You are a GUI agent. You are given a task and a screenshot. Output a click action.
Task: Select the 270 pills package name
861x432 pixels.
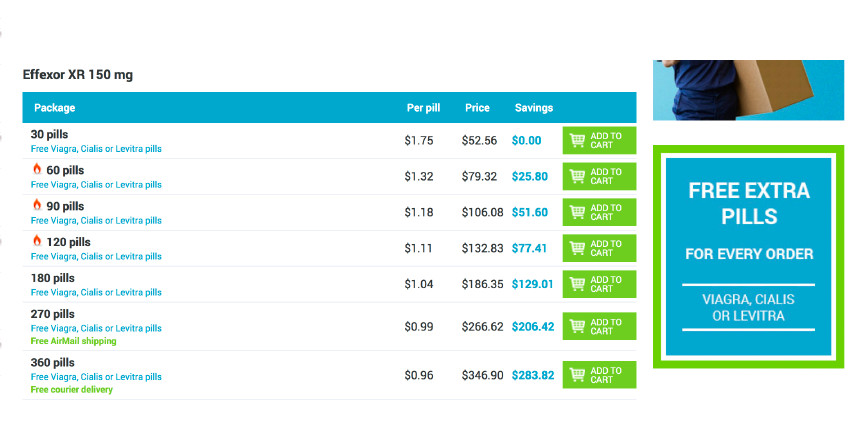click(x=53, y=314)
